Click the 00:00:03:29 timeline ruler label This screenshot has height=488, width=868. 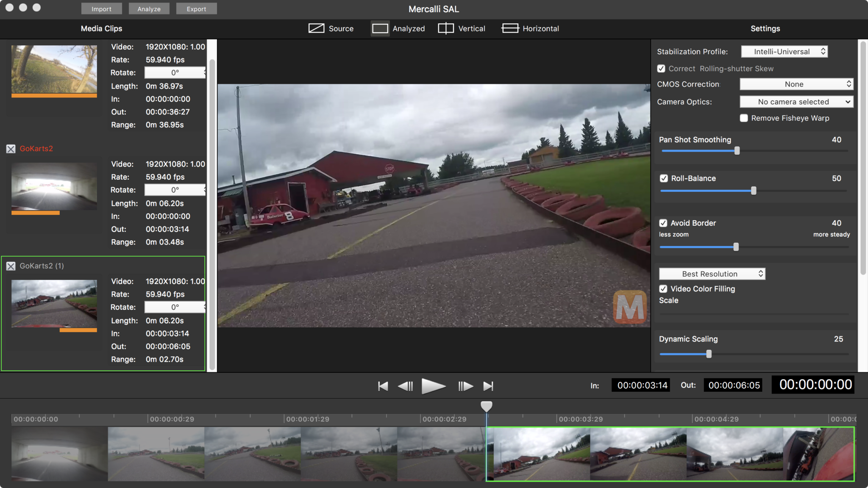[x=581, y=419]
